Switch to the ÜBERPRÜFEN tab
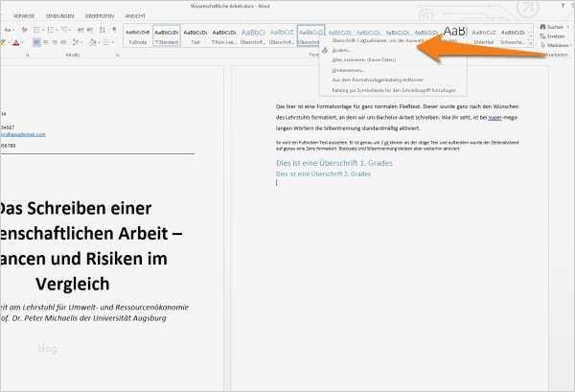The height and width of the screenshot is (392, 575). [x=100, y=16]
